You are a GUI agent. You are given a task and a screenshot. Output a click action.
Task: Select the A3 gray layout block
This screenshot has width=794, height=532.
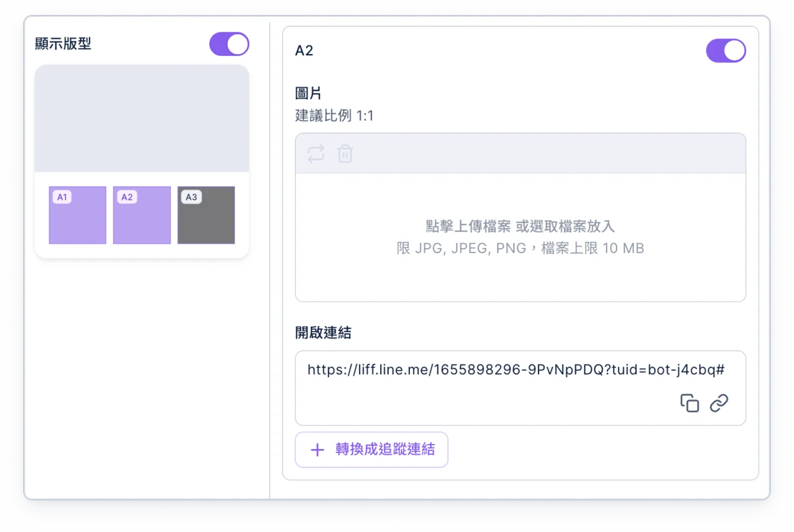[206, 215]
